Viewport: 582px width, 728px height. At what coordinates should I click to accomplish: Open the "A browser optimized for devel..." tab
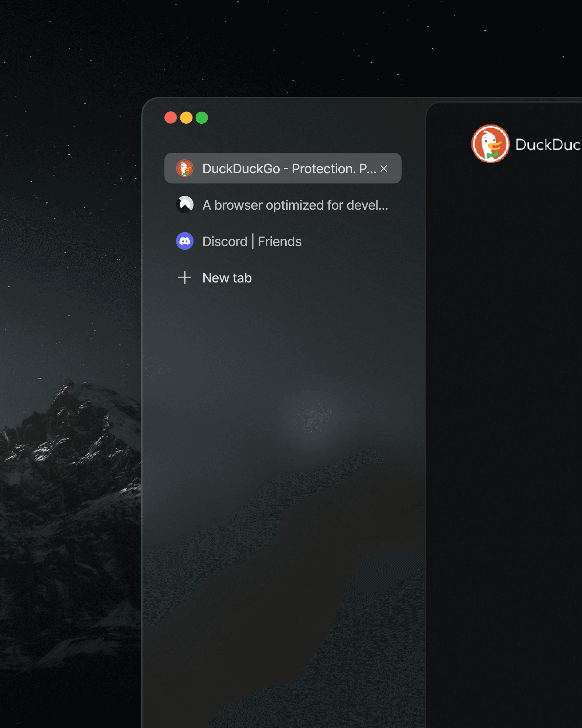[x=295, y=205]
